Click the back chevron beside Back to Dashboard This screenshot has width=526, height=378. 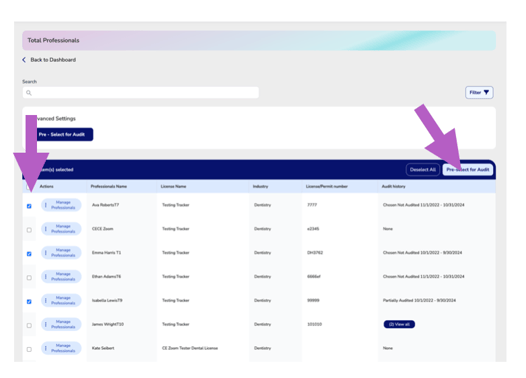pyautogui.click(x=24, y=60)
